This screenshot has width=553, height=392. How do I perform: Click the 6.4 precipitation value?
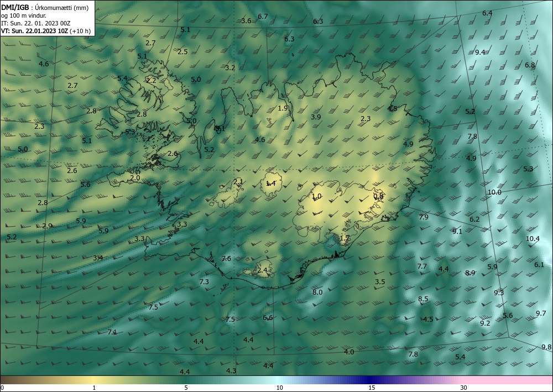[487, 13]
